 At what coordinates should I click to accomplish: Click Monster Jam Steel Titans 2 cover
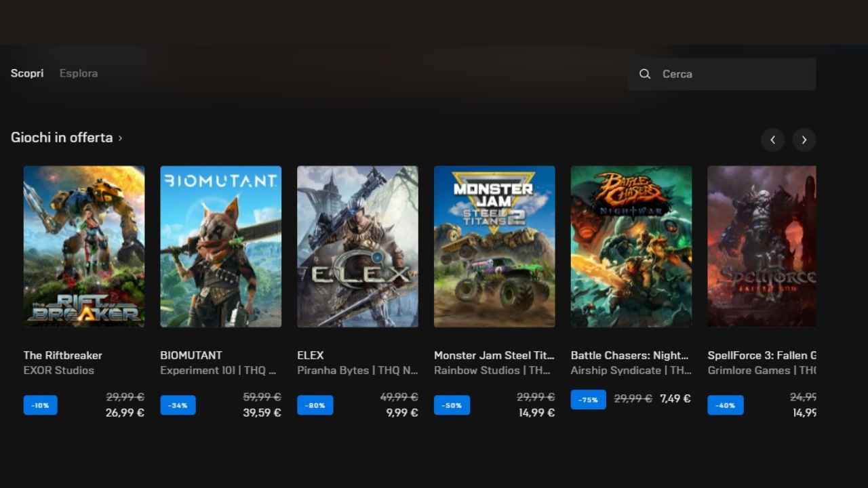(x=494, y=247)
